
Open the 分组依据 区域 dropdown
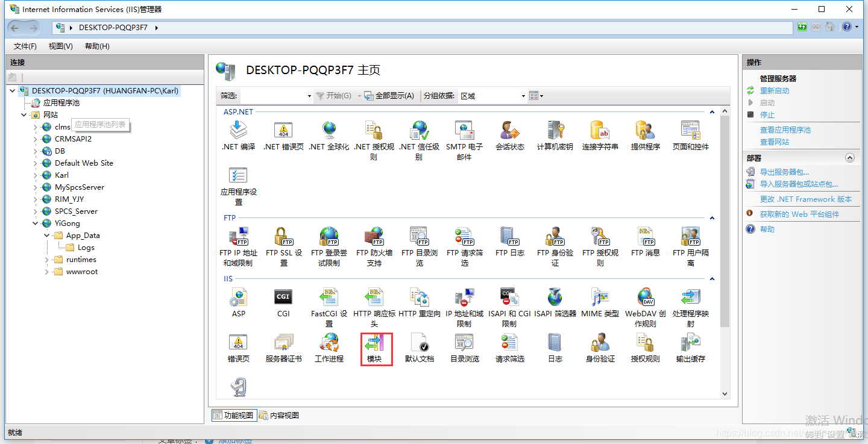point(492,96)
